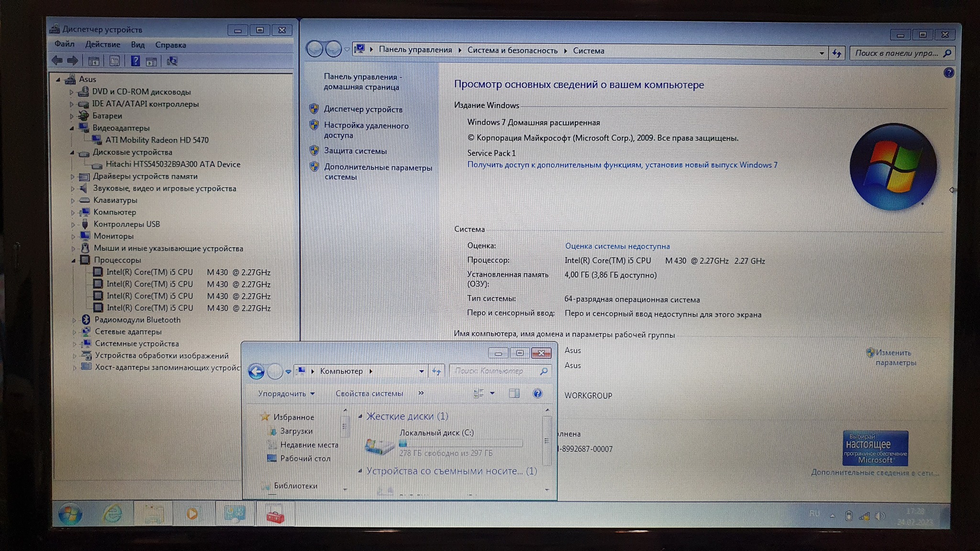This screenshot has height=551, width=980.
Task: Click Оценка системы недоступна link
Action: pyautogui.click(x=617, y=246)
